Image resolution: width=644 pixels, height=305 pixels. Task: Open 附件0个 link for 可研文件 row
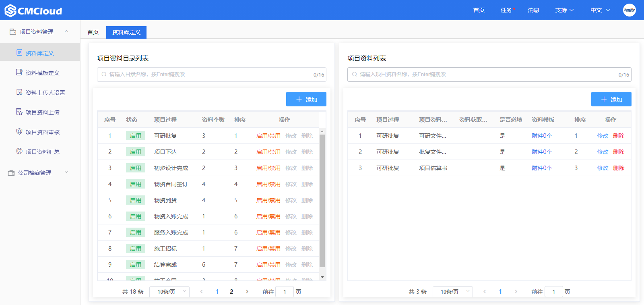pyautogui.click(x=542, y=136)
